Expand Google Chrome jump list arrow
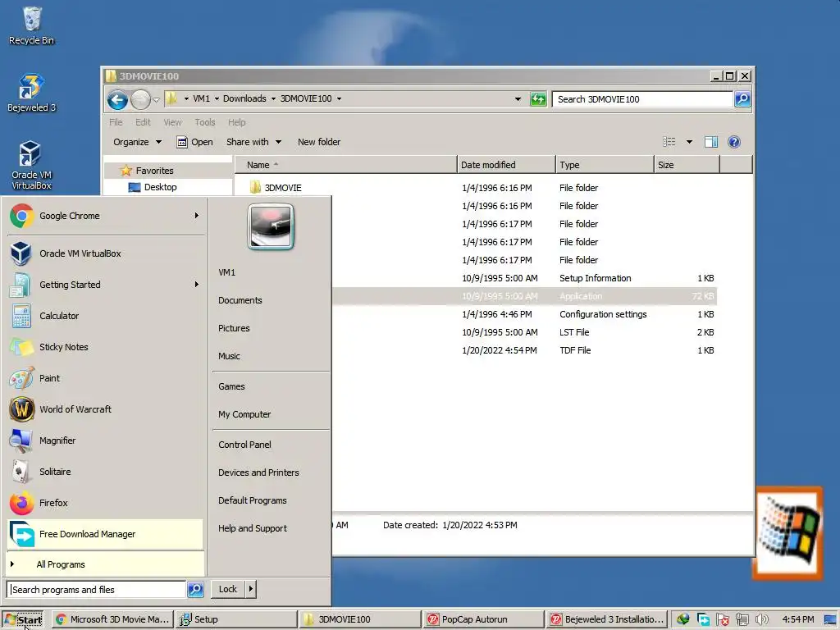840x630 pixels. pos(197,216)
